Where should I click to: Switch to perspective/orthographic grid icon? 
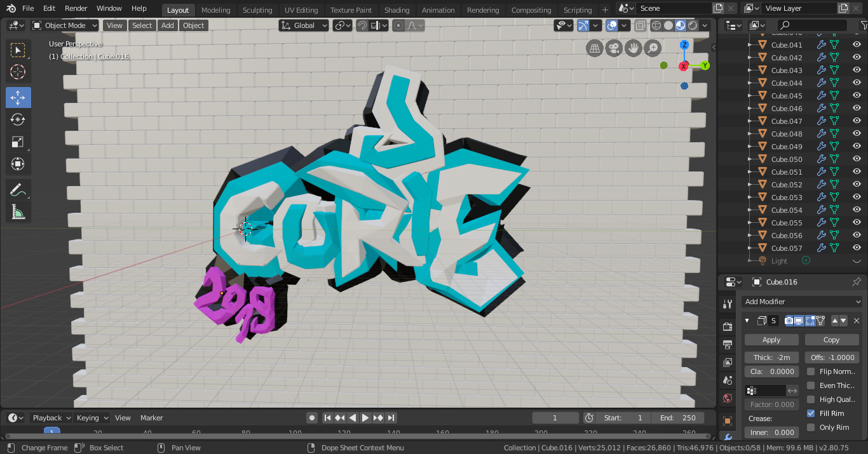(595, 48)
